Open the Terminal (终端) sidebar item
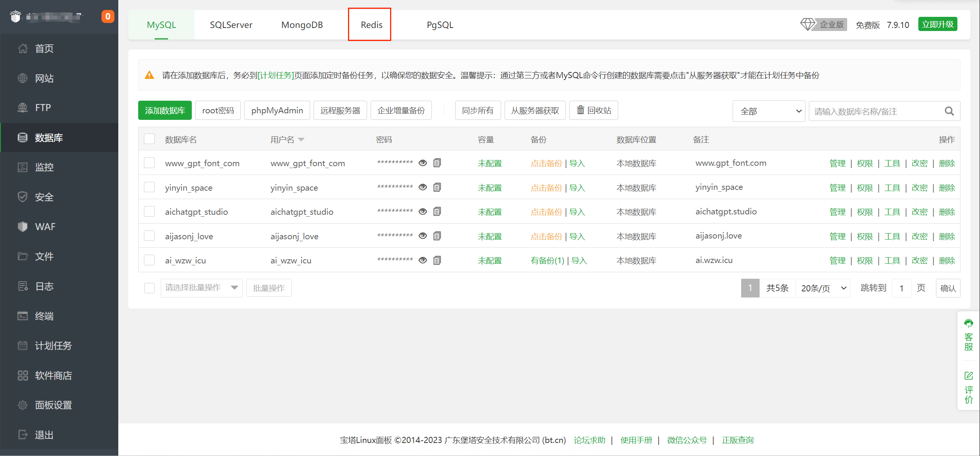 coord(44,316)
